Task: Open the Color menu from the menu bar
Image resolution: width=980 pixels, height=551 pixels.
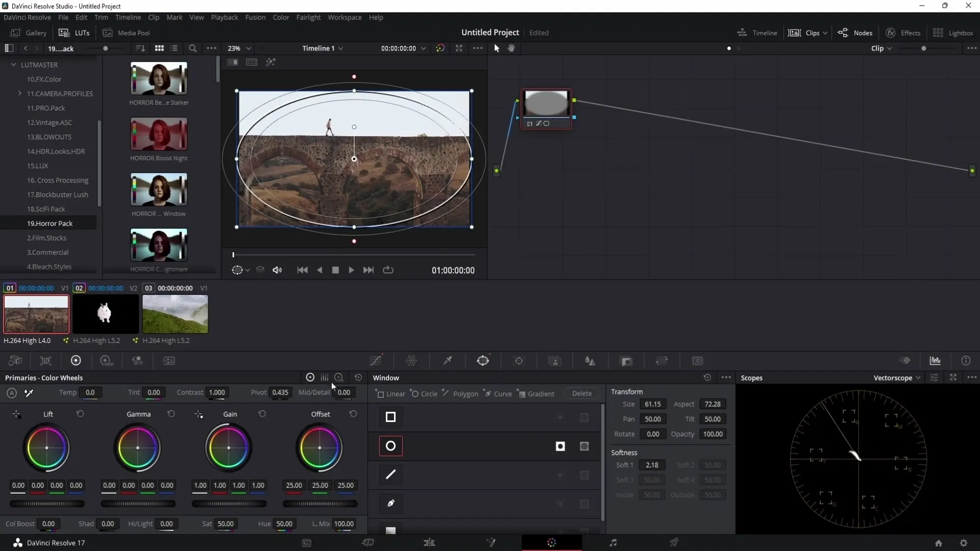Action: pos(281,17)
